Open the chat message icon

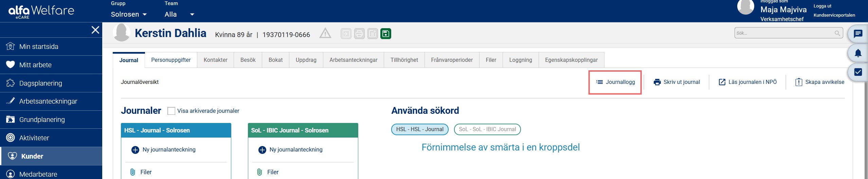click(x=858, y=34)
